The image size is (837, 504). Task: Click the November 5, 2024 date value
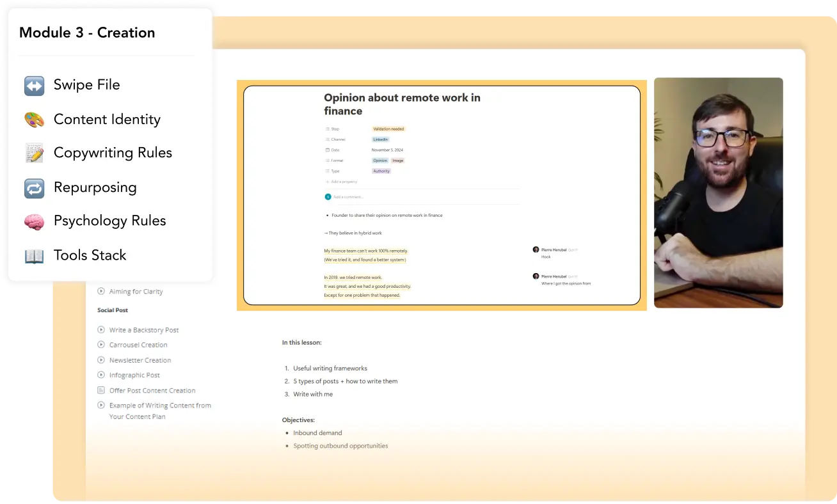[x=388, y=150]
